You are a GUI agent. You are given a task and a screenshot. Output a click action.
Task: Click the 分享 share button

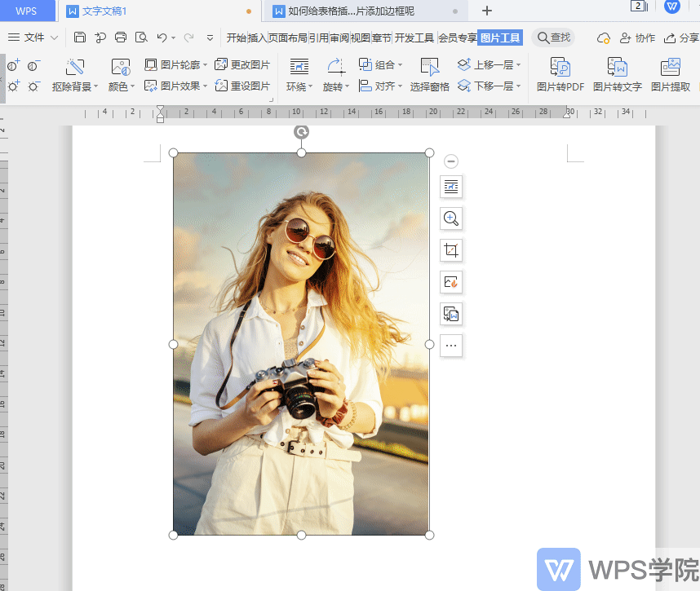681,38
